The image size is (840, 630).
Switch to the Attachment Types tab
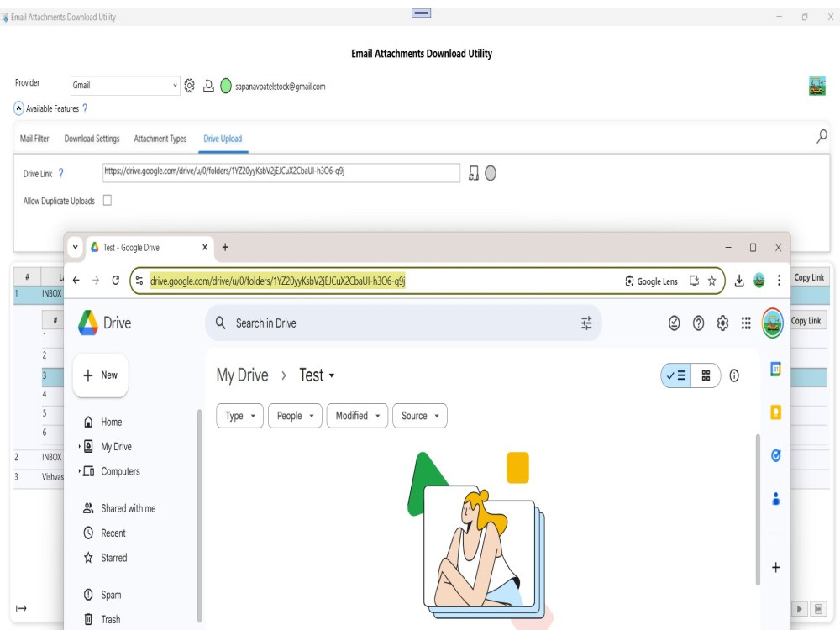click(x=160, y=139)
